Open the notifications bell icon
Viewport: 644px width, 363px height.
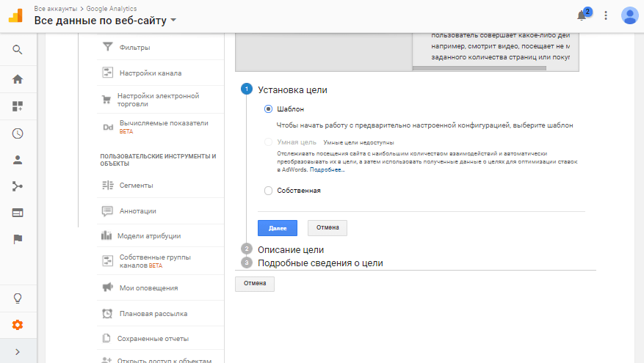pyautogui.click(x=582, y=15)
